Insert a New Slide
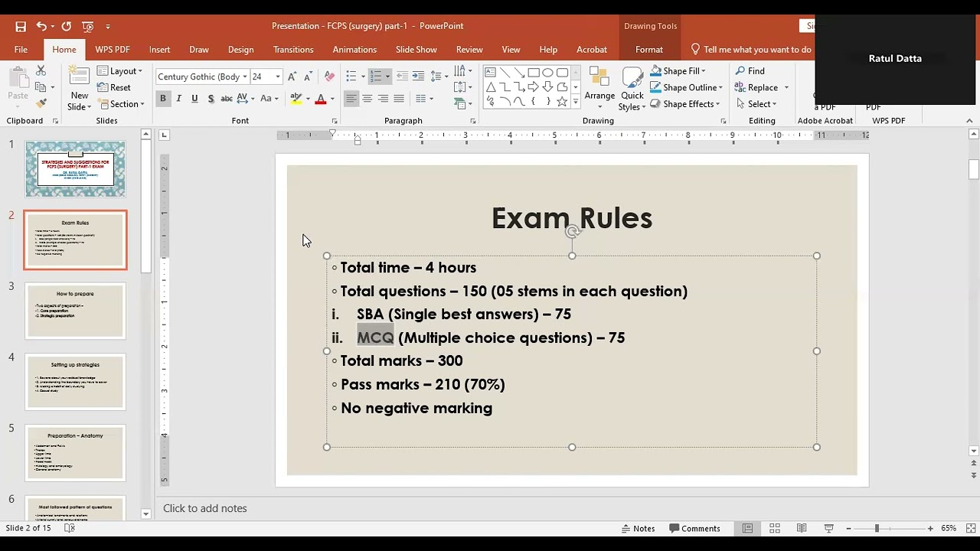 click(79, 89)
